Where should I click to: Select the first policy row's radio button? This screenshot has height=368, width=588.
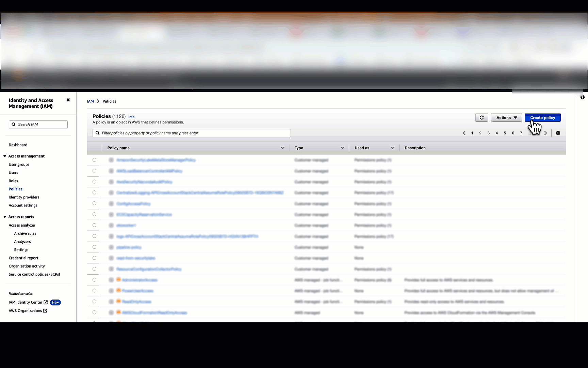pos(94,160)
